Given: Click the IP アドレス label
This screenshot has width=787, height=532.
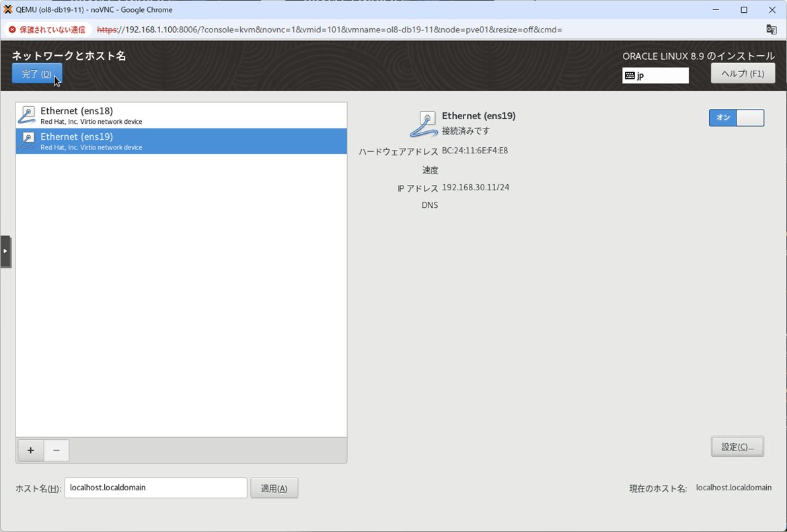Looking at the screenshot, I should 418,188.
